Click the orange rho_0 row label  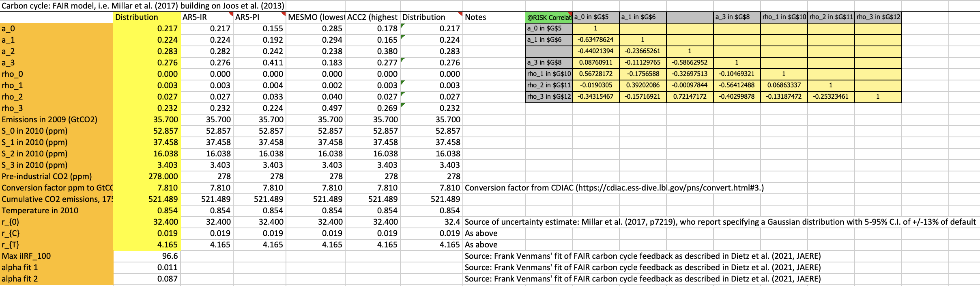[x=13, y=74]
